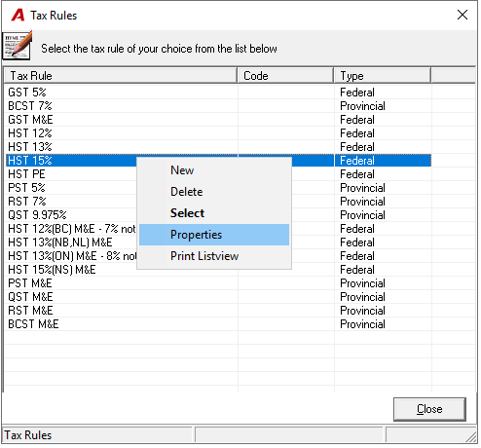The image size is (481, 448).
Task: Select the QST 9.975% tax rule
Action: (218, 215)
